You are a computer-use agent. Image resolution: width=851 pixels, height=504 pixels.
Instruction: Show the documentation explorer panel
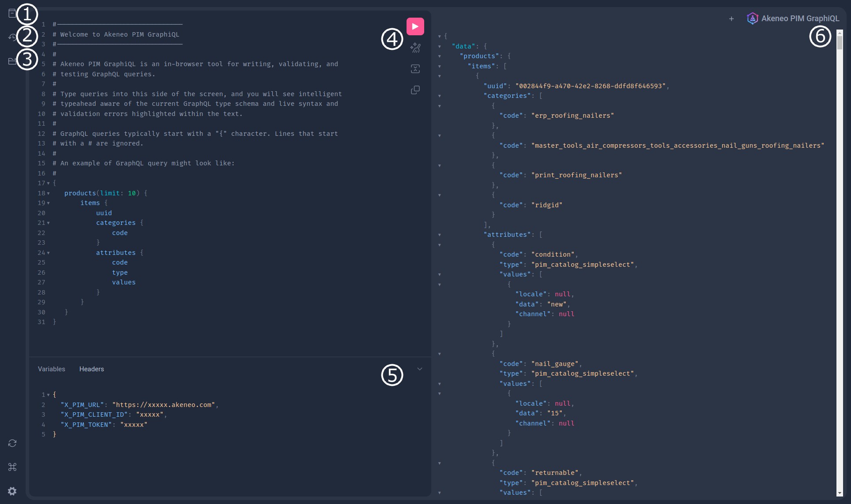(12, 13)
